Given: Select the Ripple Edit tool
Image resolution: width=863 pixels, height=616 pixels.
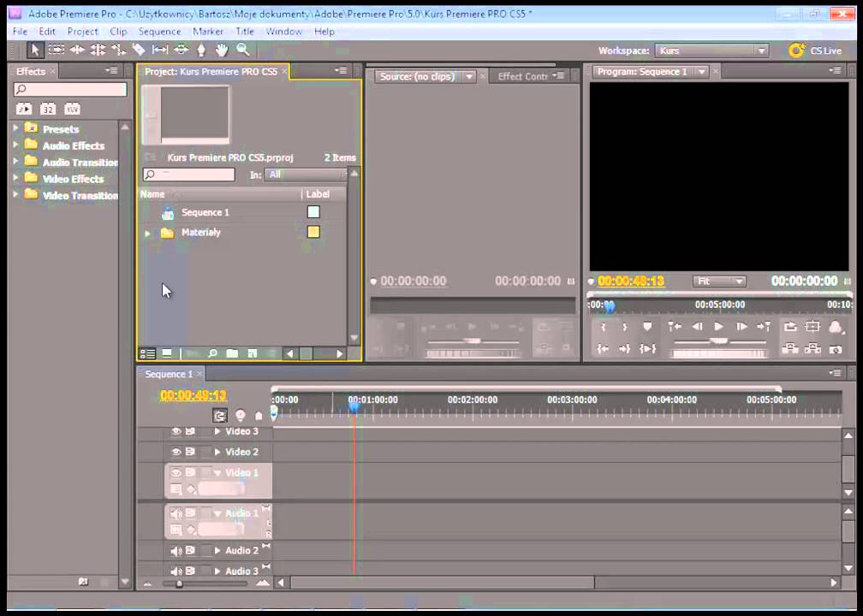Looking at the screenshot, I should [77, 50].
